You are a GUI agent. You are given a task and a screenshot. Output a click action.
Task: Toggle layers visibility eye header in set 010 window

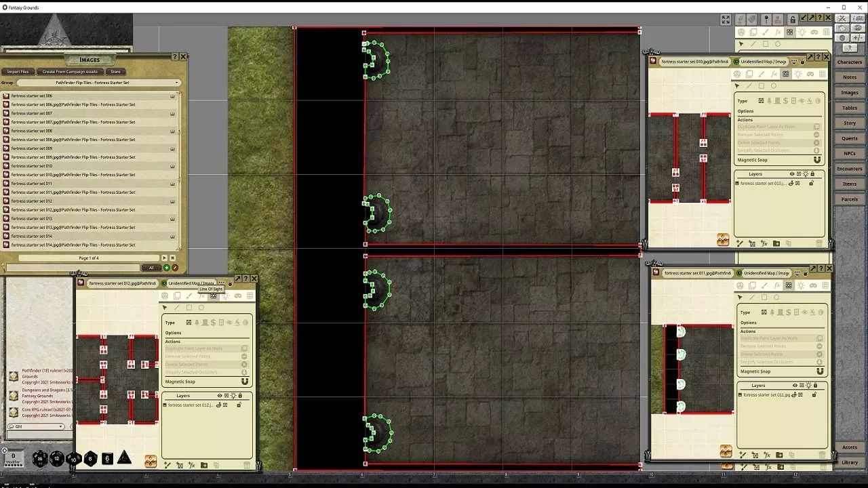[x=792, y=174]
